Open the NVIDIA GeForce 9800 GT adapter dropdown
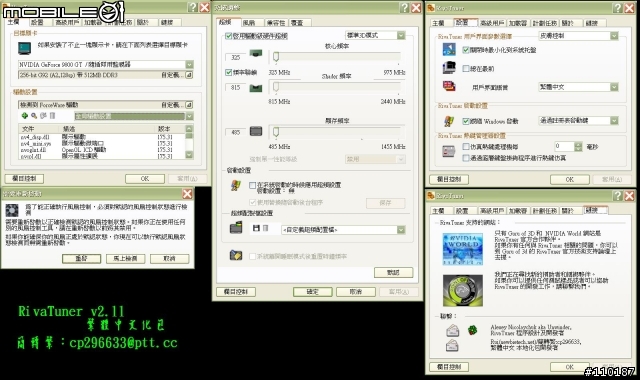Image resolution: width=640 pixels, height=380 pixels. coord(189,64)
